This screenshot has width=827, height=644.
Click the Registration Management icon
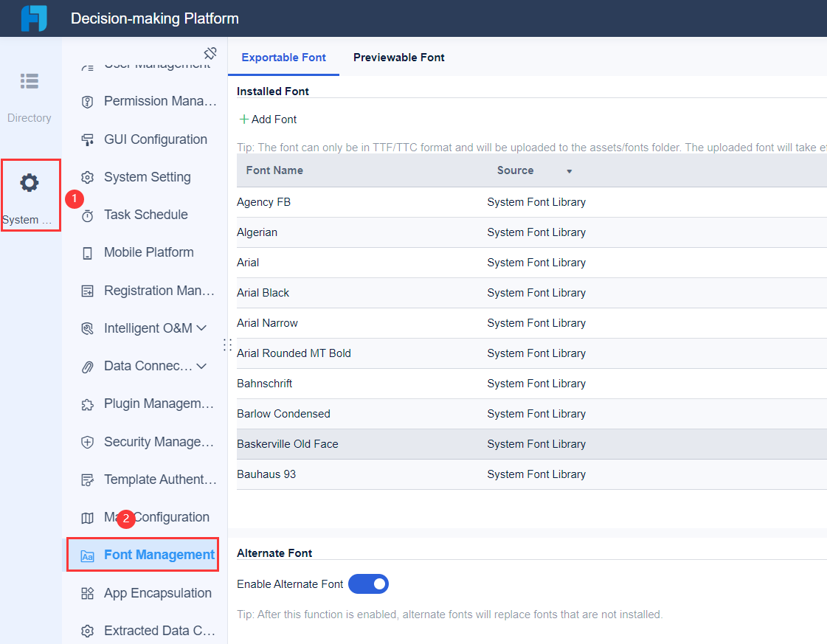88,291
